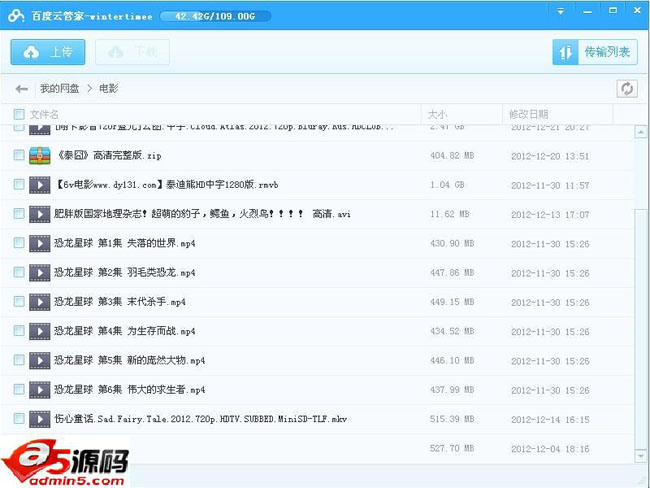Viewport: 650px width, 488px height.
Task: Click video icon of 恐龙星球 第3集 末代杀手
Action: tap(40, 302)
